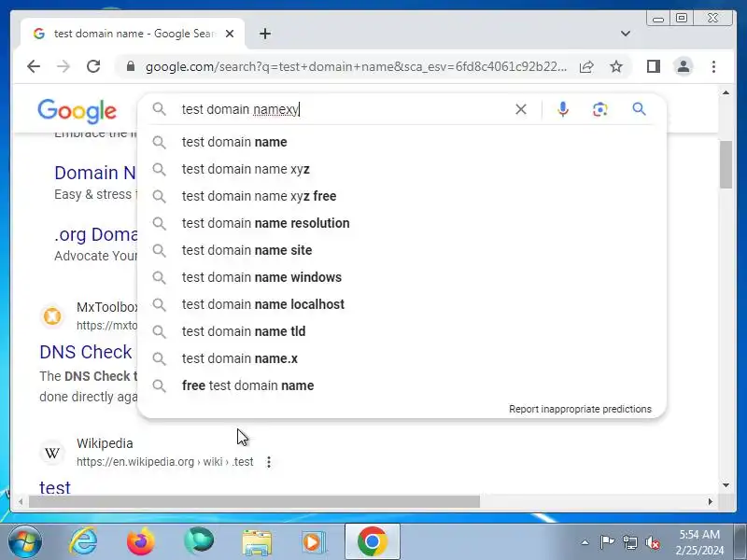The height and width of the screenshot is (560, 747).
Task: Open options menu for Wikipedia result
Action: pyautogui.click(x=269, y=462)
